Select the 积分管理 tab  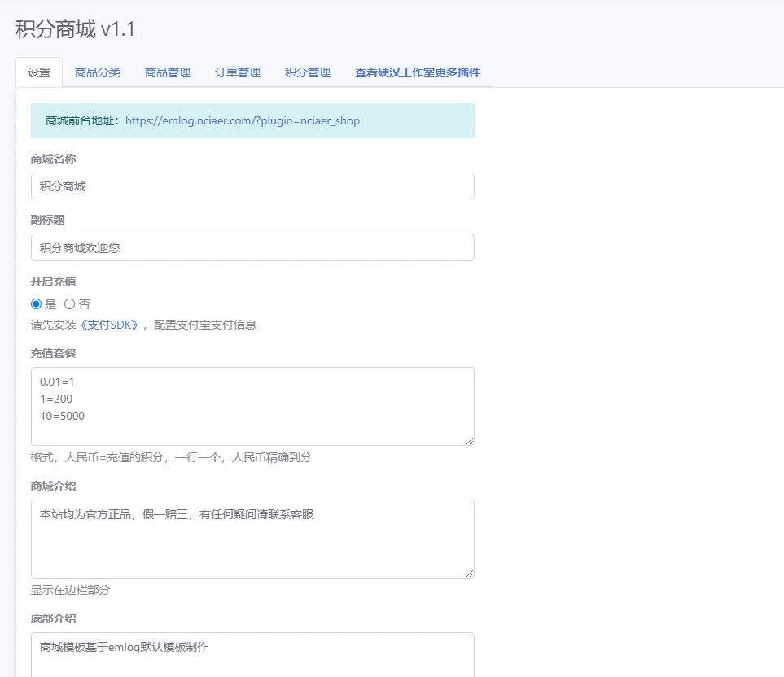point(308,72)
